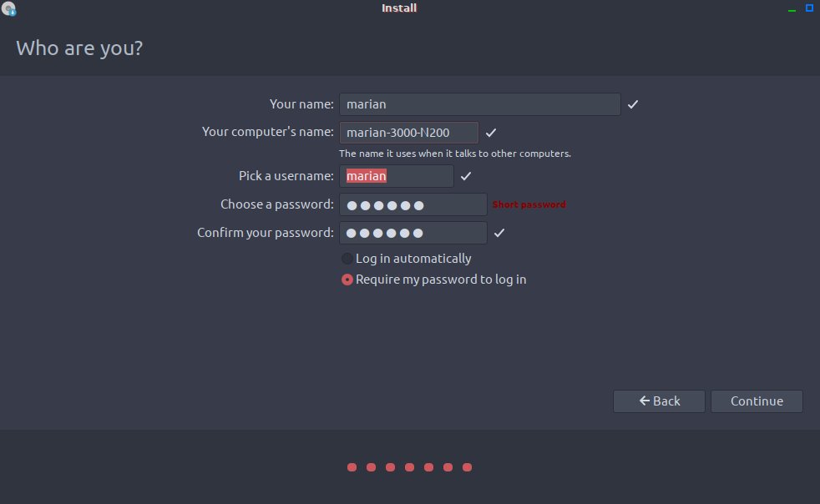Minimize the Install window using the green button
The image size is (820, 504).
tap(792, 9)
